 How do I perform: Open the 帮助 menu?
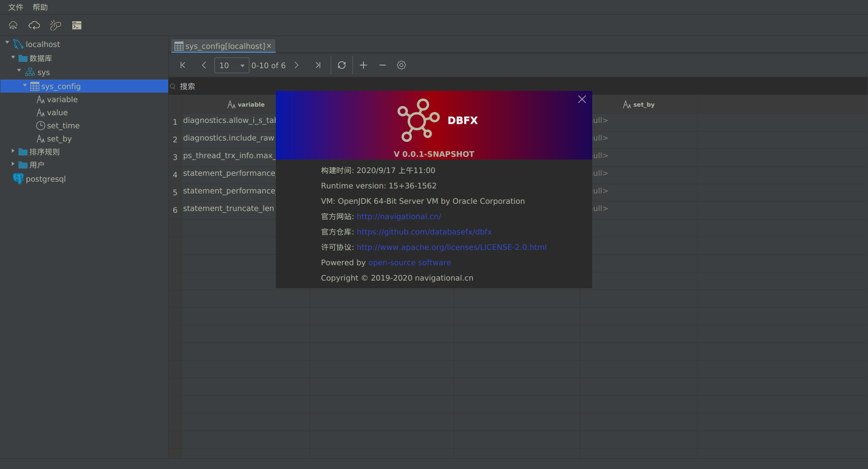[x=40, y=7]
